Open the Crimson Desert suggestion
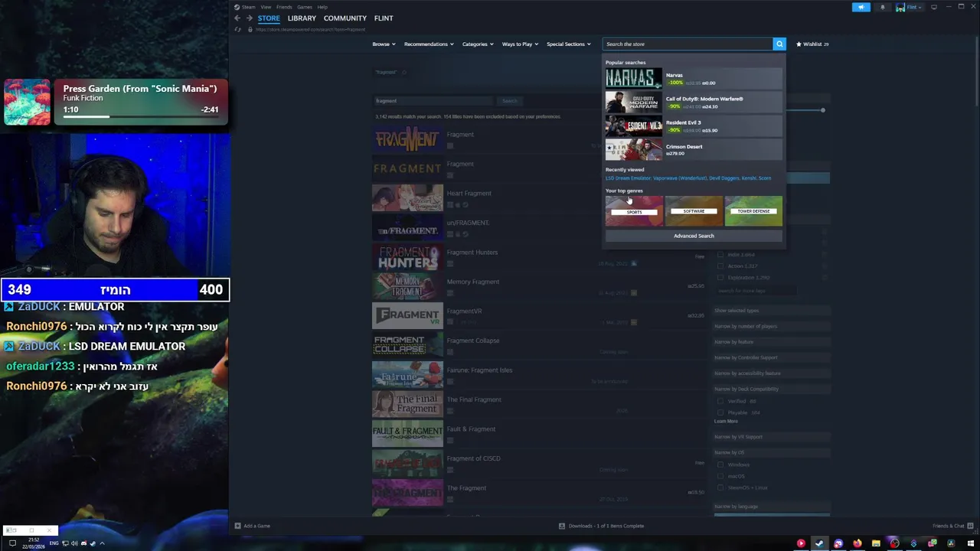Viewport: 980px width, 551px height. point(694,149)
